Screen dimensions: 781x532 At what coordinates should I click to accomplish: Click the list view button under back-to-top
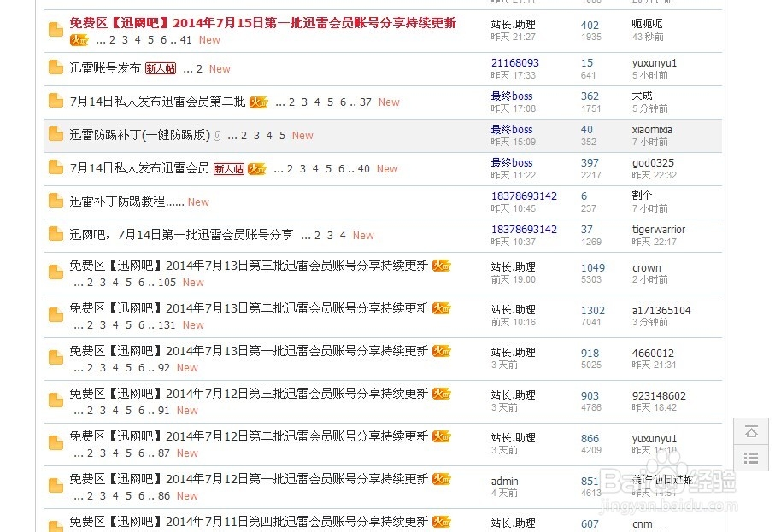point(751,458)
